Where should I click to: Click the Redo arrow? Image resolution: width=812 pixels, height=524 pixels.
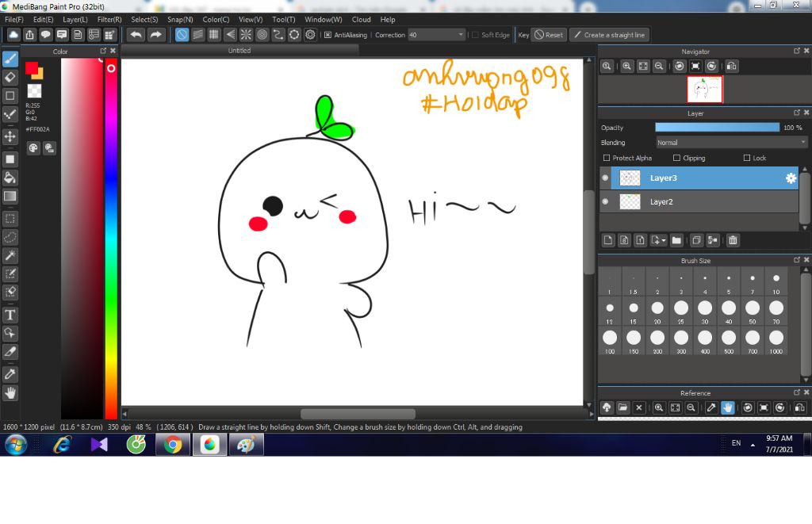pyautogui.click(x=155, y=35)
